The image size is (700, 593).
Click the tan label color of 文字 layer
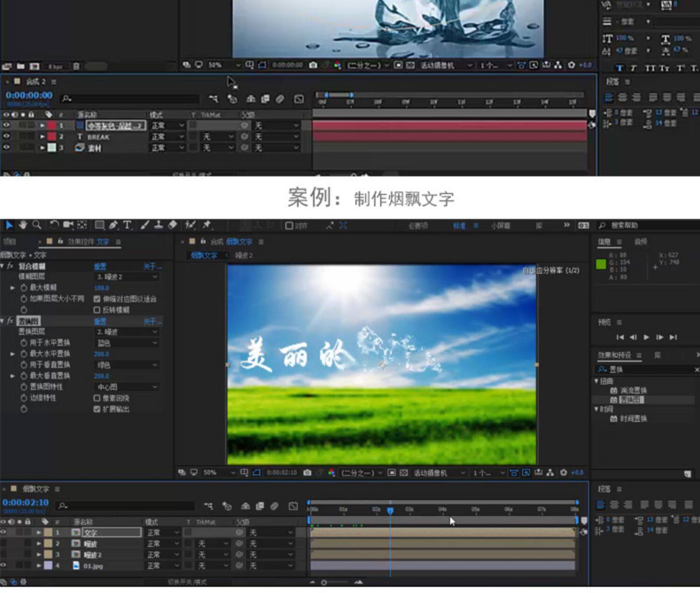[48, 532]
